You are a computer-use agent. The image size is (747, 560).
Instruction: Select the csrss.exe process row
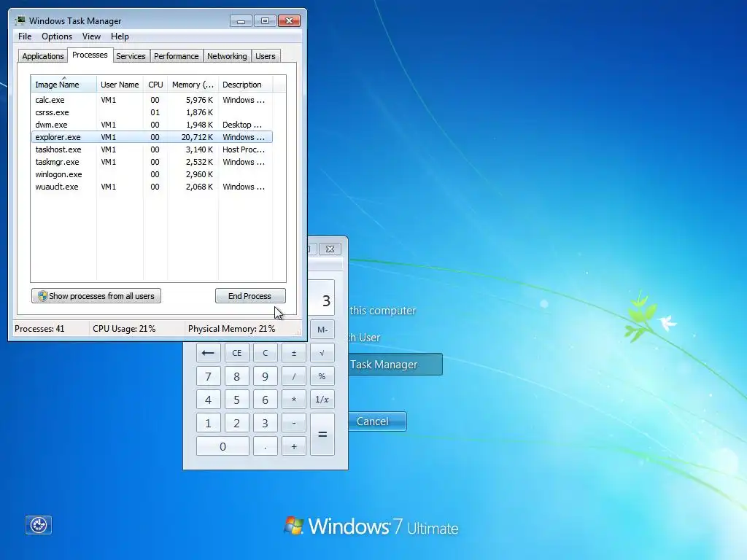[x=152, y=112]
